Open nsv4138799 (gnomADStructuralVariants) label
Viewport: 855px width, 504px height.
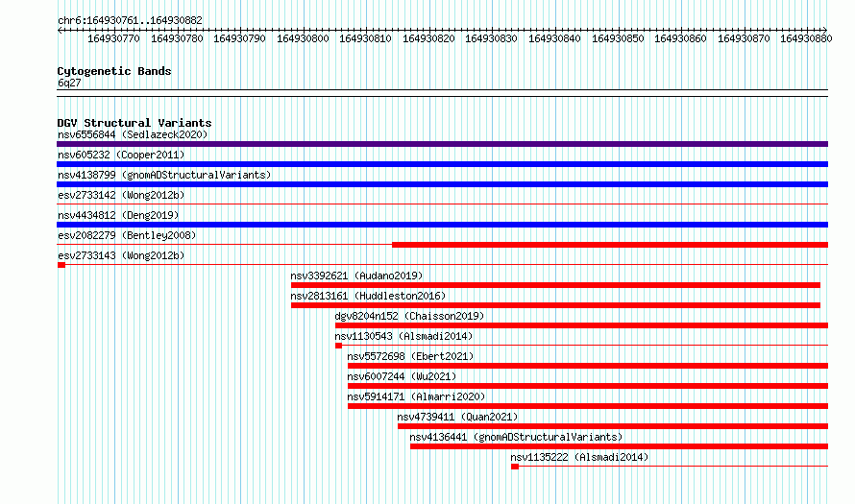[x=164, y=175]
